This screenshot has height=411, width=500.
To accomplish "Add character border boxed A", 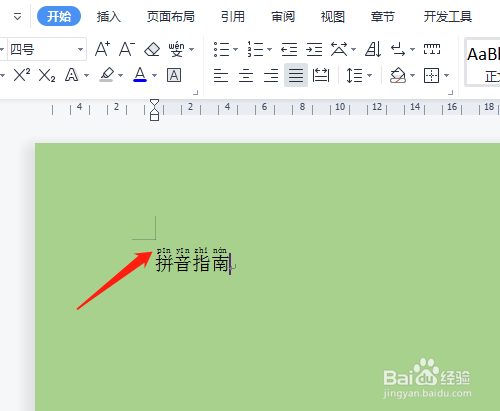I will click(174, 75).
